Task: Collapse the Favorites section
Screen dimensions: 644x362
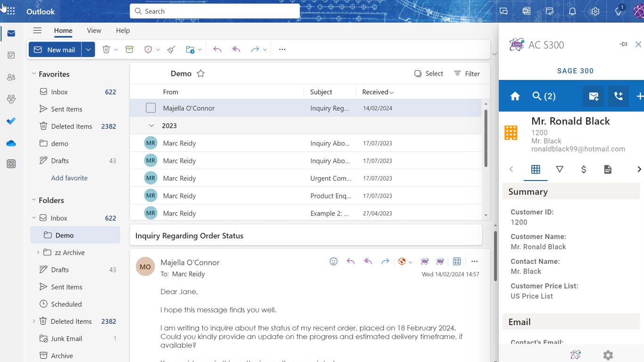Action: [33, 74]
